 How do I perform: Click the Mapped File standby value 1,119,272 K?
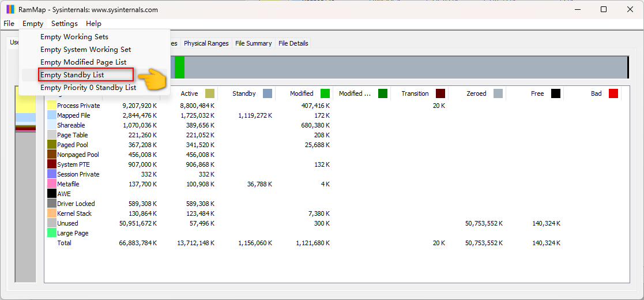[255, 115]
